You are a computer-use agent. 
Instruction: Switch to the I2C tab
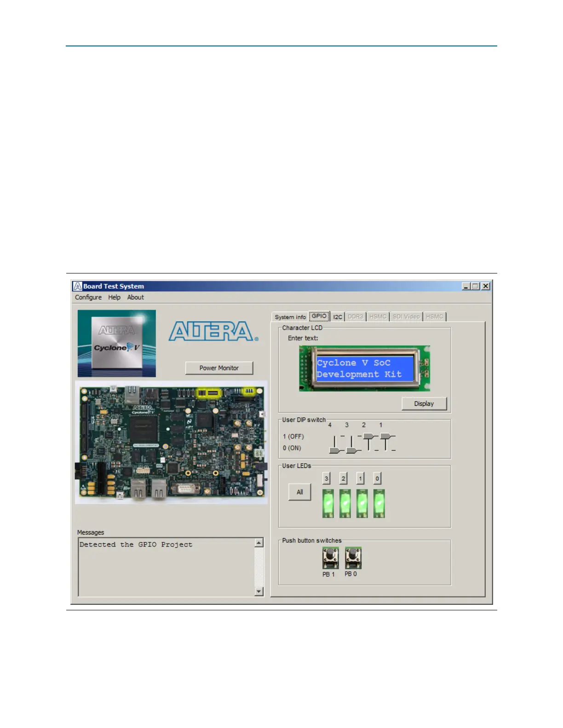point(338,317)
